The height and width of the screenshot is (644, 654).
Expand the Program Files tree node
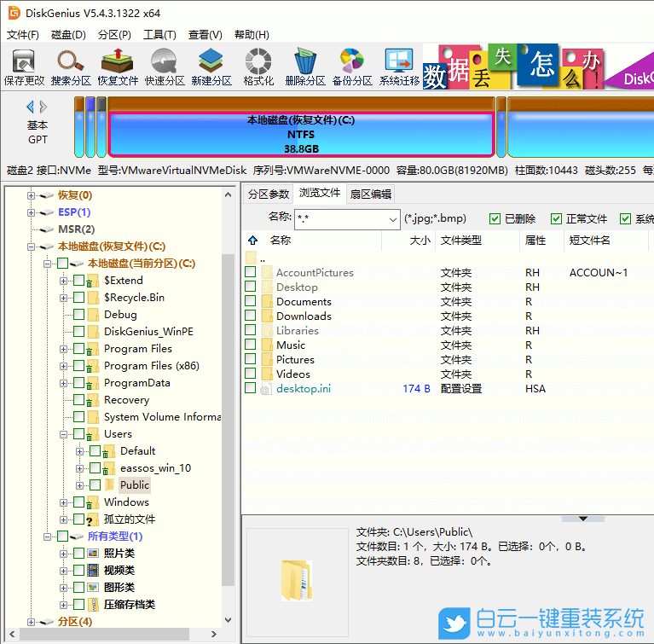[64, 349]
